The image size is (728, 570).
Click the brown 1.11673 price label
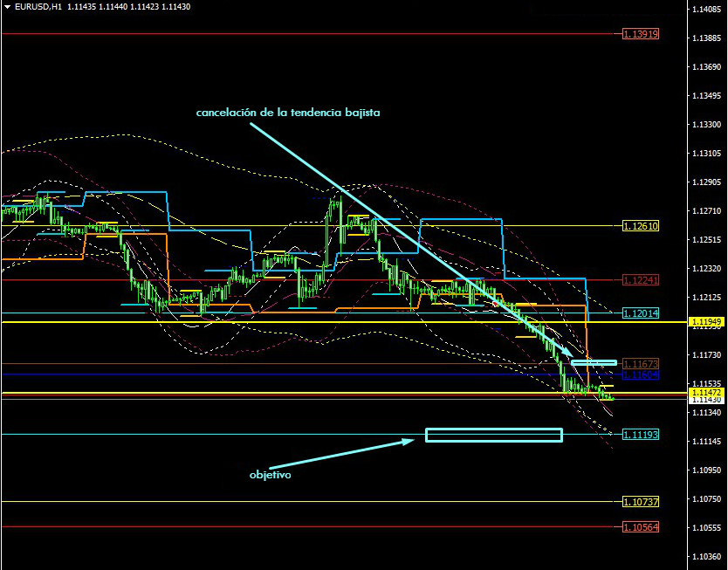coord(640,363)
